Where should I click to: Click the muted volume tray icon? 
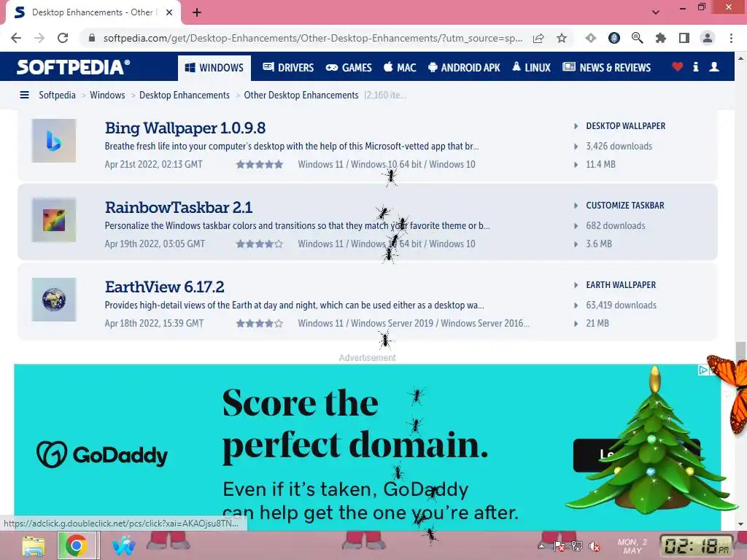[594, 547]
